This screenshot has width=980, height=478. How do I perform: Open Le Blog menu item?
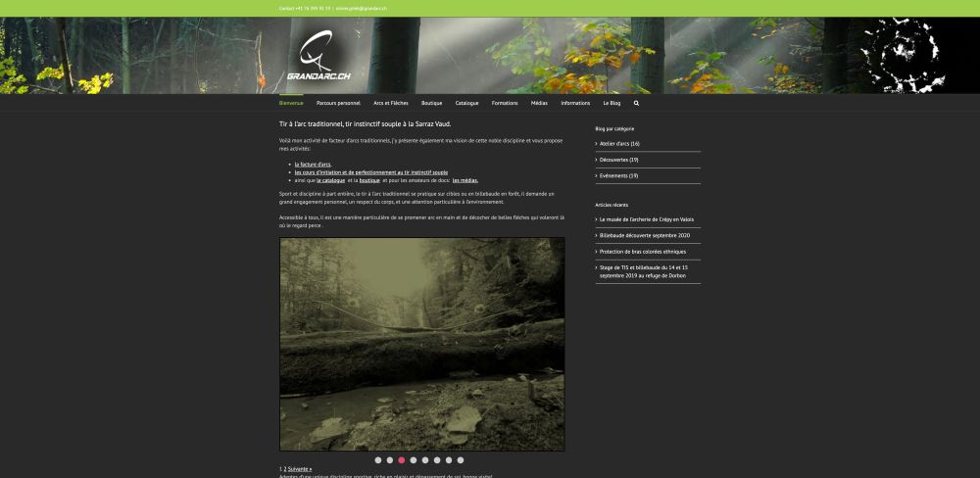coord(612,103)
